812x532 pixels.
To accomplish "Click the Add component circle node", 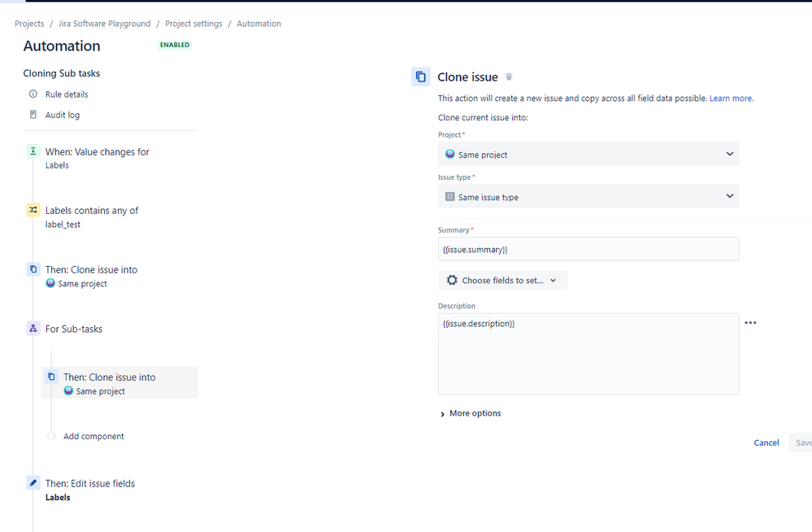I will 51,435.
